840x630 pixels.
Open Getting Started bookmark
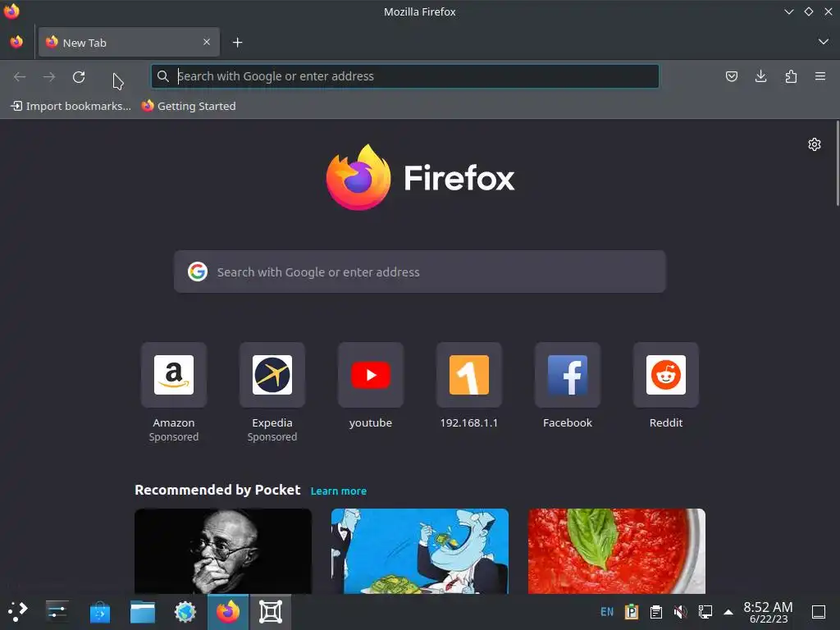[x=189, y=106]
